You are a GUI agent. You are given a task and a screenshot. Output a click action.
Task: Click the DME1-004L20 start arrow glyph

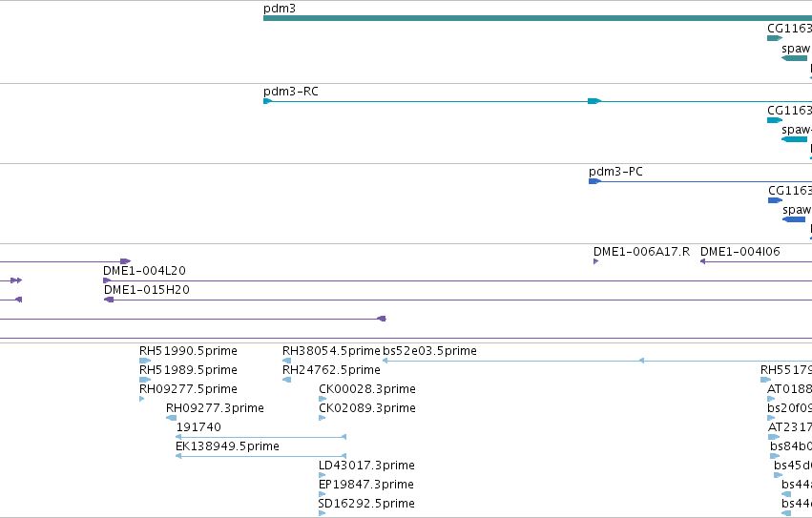107,280
